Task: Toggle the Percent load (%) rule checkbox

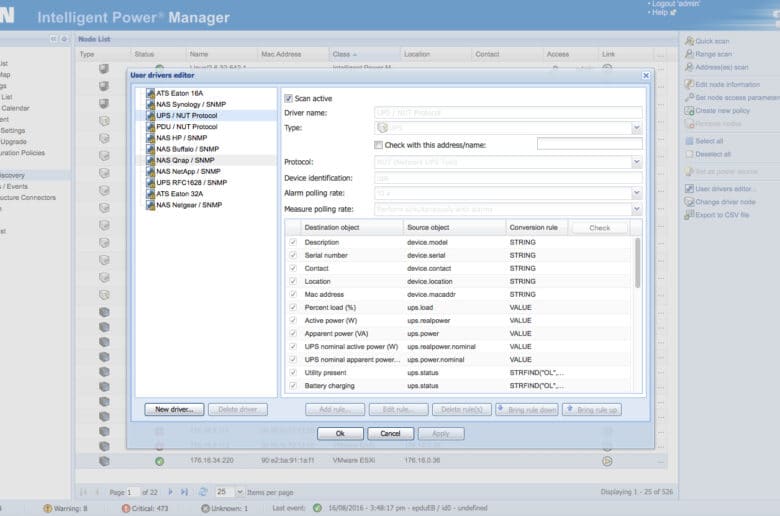Action: click(x=293, y=308)
